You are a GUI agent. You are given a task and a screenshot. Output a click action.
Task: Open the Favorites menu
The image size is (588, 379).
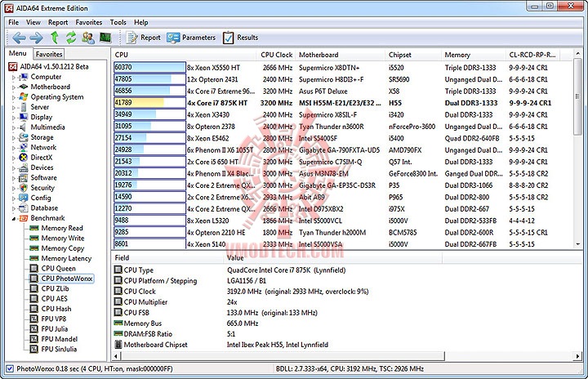point(88,22)
